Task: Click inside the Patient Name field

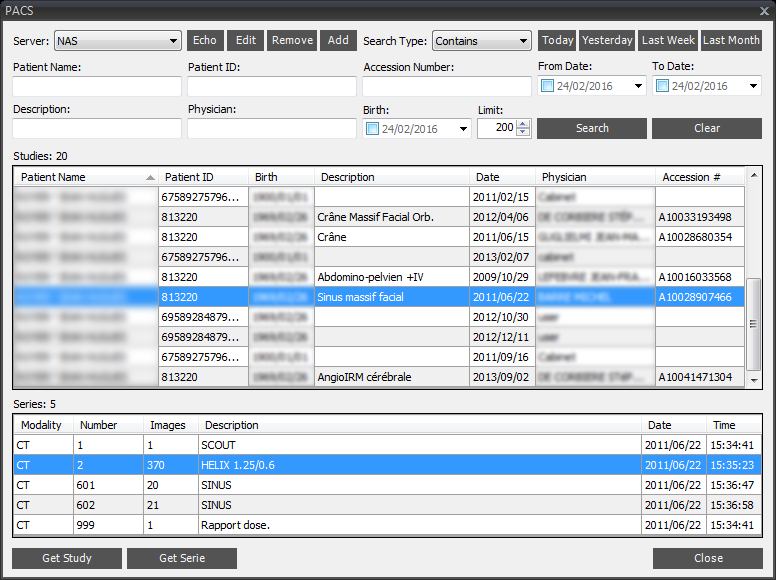Action: point(97,86)
